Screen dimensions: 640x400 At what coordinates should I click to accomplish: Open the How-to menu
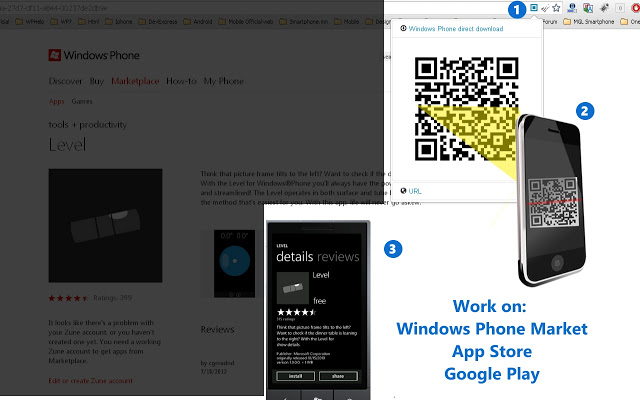(x=181, y=81)
